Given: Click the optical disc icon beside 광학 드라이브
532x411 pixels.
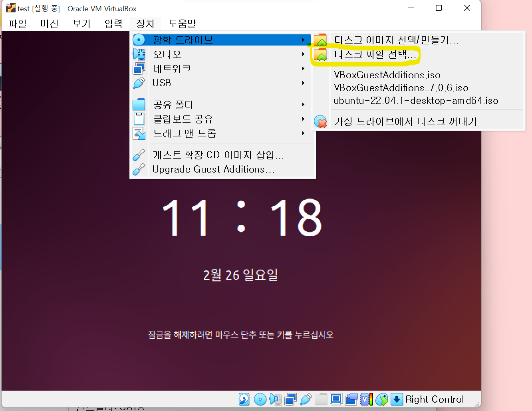Looking at the screenshot, I should tap(139, 40).
